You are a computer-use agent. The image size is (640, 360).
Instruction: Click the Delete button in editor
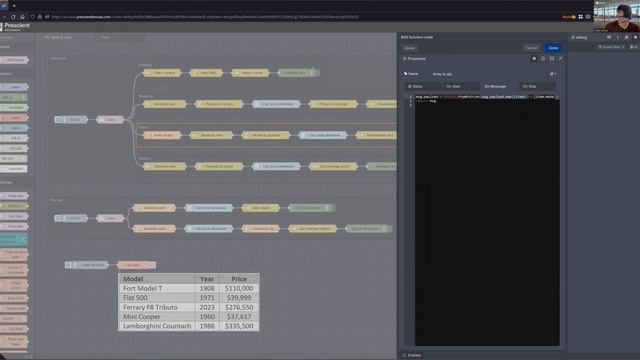(x=409, y=48)
